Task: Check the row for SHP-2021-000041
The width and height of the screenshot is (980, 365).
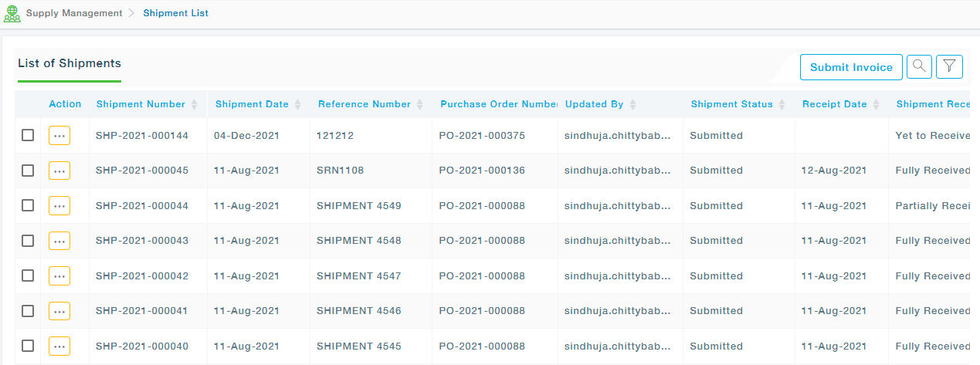Action: [28, 310]
